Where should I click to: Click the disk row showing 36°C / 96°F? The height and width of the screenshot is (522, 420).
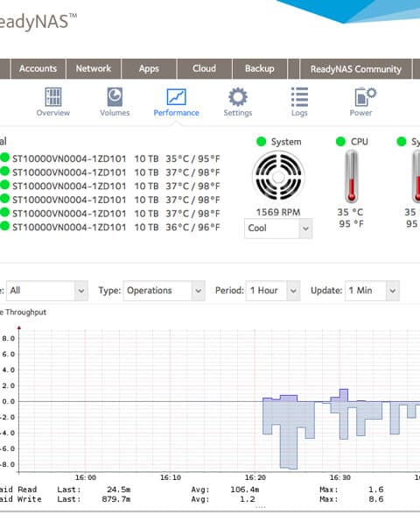(x=110, y=227)
